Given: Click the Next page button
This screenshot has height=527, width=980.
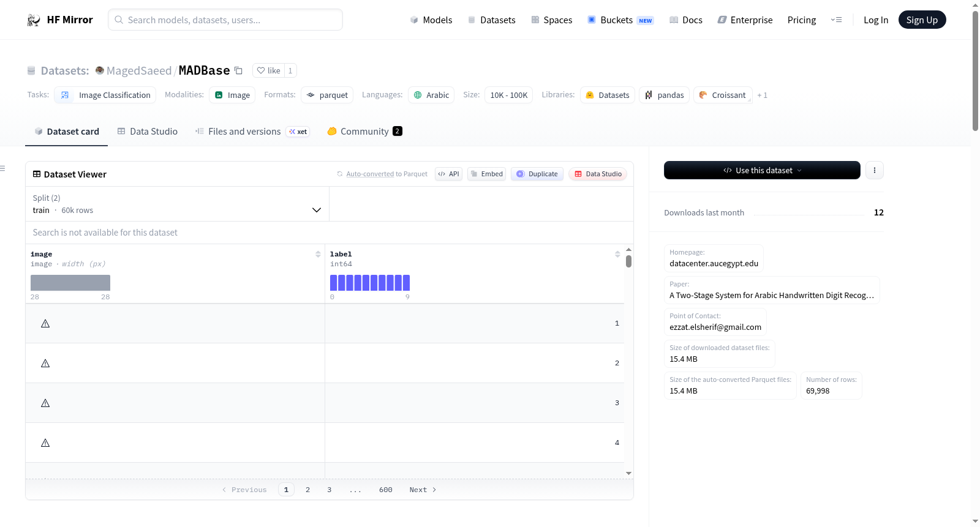Looking at the screenshot, I should (x=423, y=490).
